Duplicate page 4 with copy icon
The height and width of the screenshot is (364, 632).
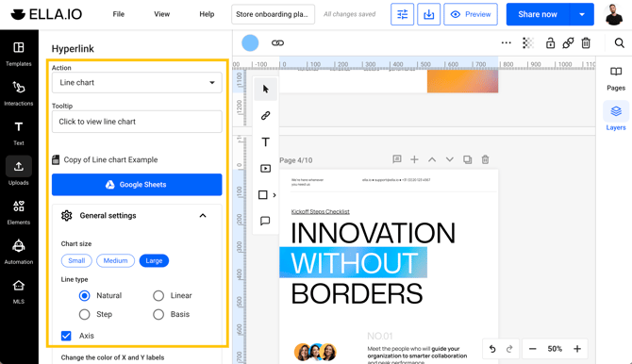point(468,159)
